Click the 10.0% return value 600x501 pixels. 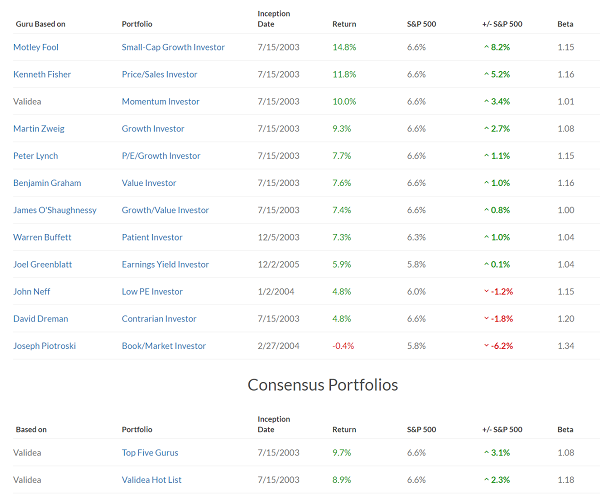click(x=344, y=101)
